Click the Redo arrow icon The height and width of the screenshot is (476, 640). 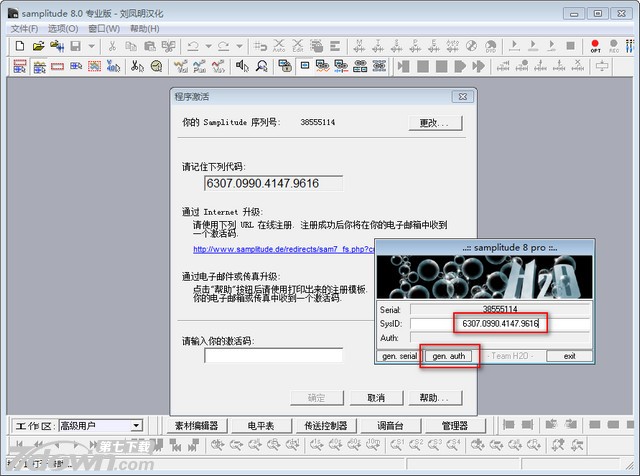(223, 46)
